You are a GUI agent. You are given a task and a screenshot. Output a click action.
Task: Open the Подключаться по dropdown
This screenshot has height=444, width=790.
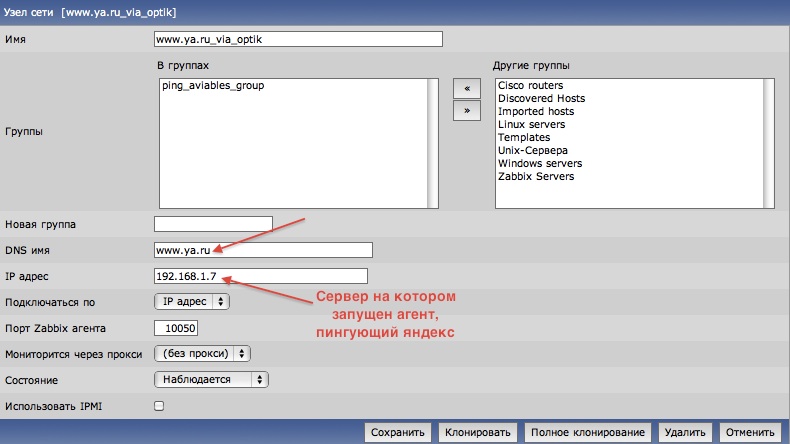tap(192, 301)
